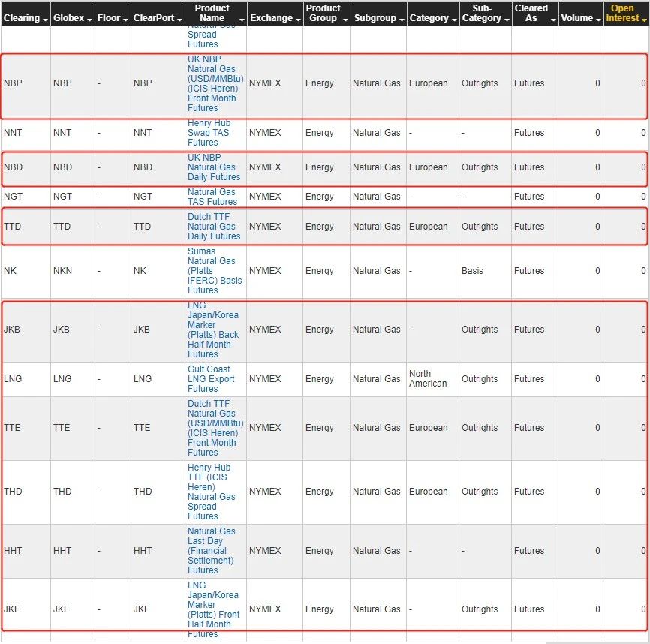The width and height of the screenshot is (650, 644).
Task: Expand the Globex column header dropdown
Action: pos(90,19)
